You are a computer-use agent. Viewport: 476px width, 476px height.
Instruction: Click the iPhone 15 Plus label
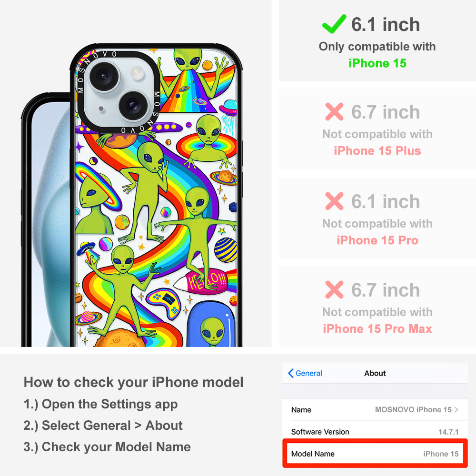[377, 151]
